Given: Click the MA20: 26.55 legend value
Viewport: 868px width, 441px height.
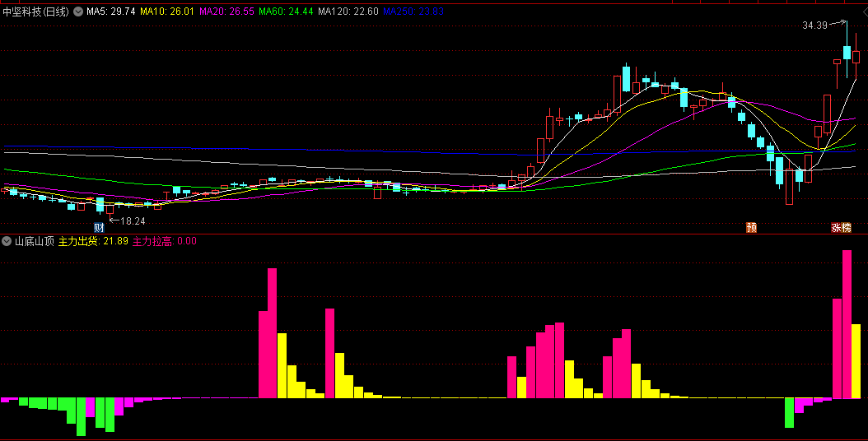Looking at the screenshot, I should click(226, 12).
